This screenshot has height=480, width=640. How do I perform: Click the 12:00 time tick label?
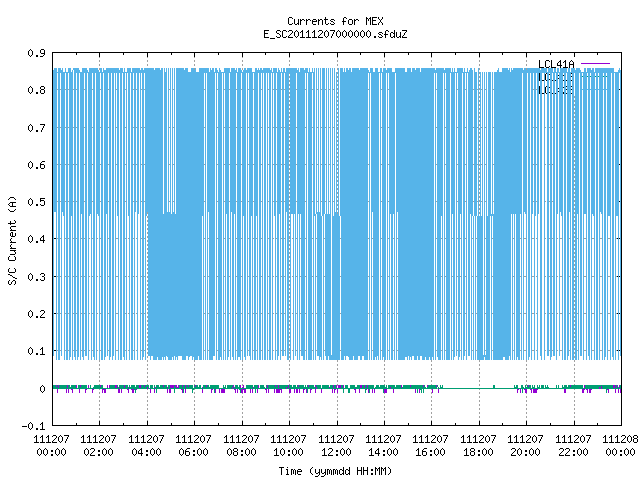[x=336, y=452]
